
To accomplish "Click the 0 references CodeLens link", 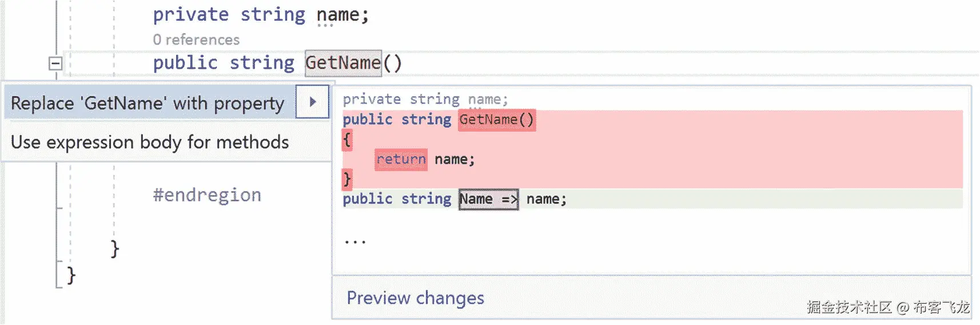I will (196, 39).
